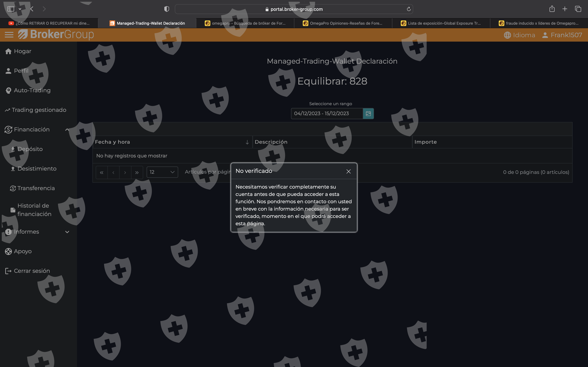Sort by Fecha y hora column header
588x367 pixels.
[112, 142]
